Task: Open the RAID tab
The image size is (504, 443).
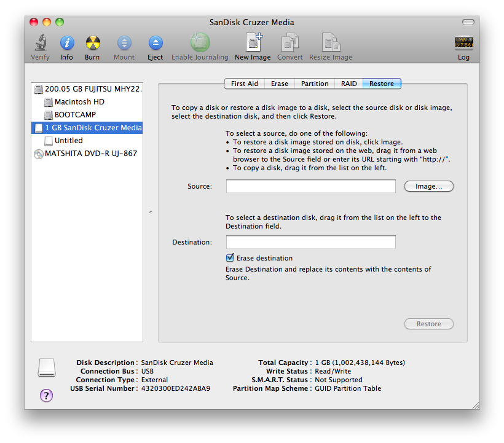Action: [348, 84]
